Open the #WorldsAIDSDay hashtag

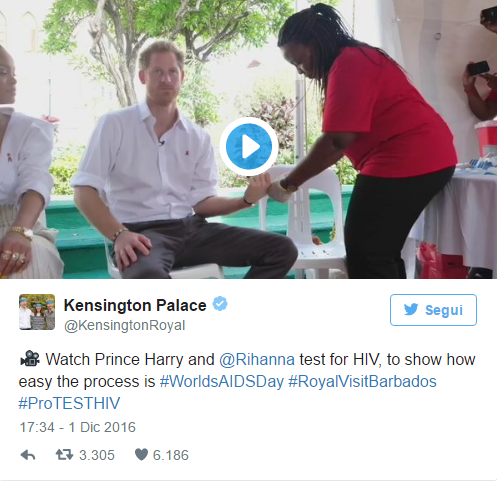tap(222, 381)
